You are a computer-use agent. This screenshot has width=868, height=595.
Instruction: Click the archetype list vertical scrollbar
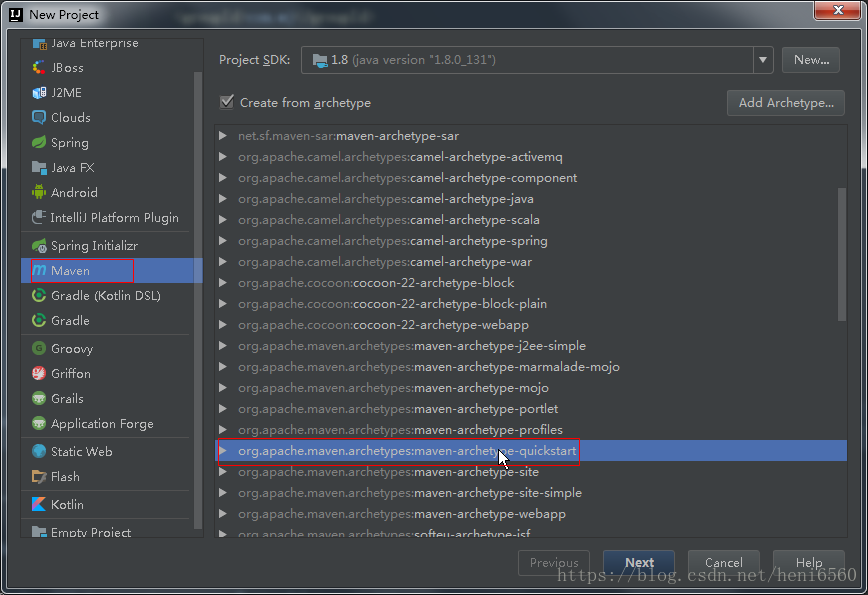point(842,255)
